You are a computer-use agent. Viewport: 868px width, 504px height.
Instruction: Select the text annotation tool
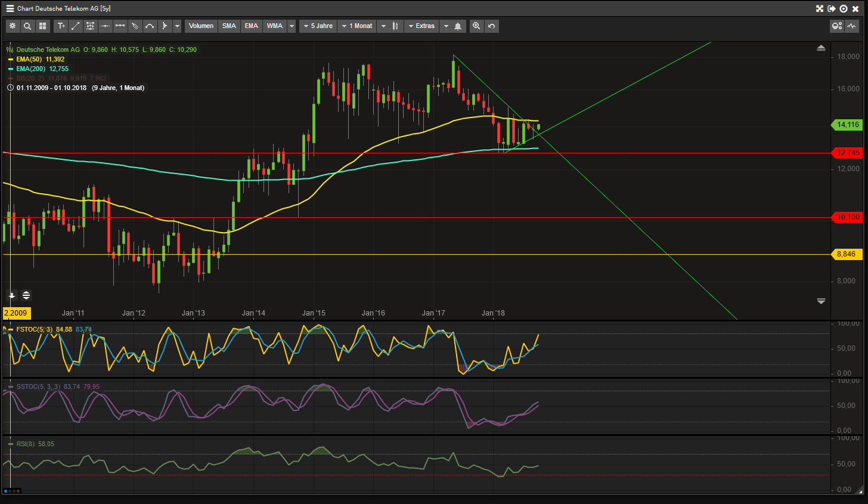click(61, 26)
